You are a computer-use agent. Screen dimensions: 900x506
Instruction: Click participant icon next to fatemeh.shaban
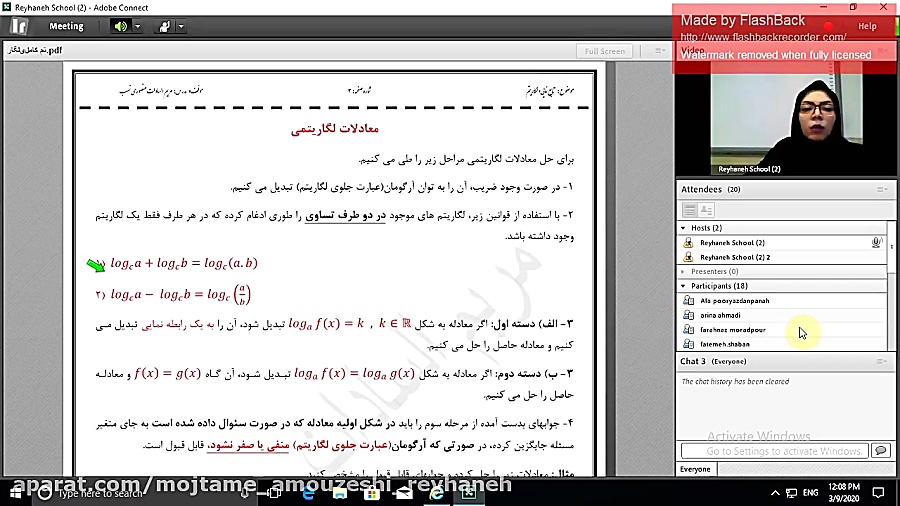(x=688, y=344)
